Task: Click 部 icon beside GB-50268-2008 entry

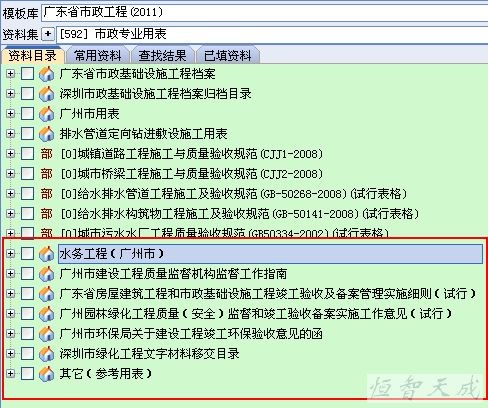Action: (x=47, y=194)
